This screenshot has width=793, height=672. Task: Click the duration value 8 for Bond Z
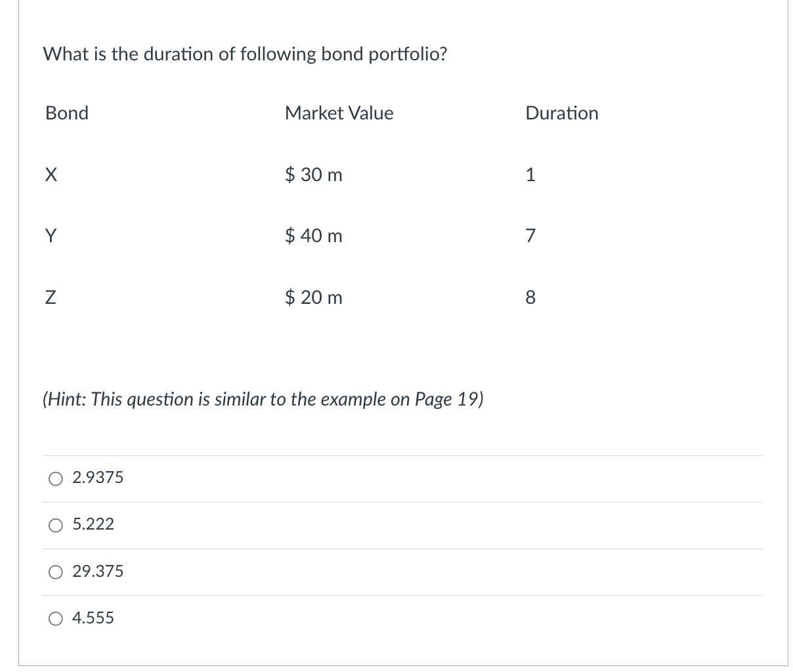[530, 297]
